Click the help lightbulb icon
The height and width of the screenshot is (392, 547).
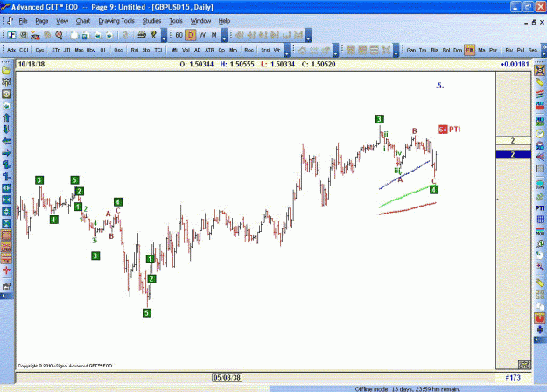pos(153,35)
